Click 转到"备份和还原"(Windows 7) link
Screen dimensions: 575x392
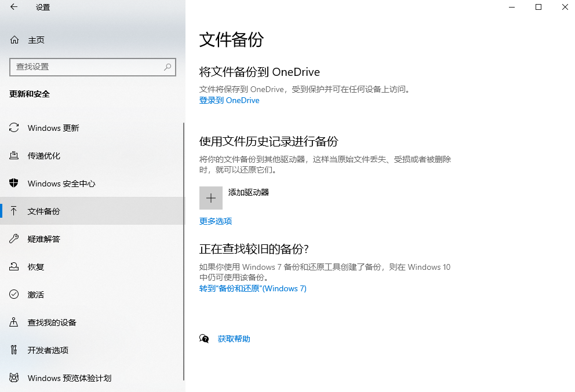[253, 289]
